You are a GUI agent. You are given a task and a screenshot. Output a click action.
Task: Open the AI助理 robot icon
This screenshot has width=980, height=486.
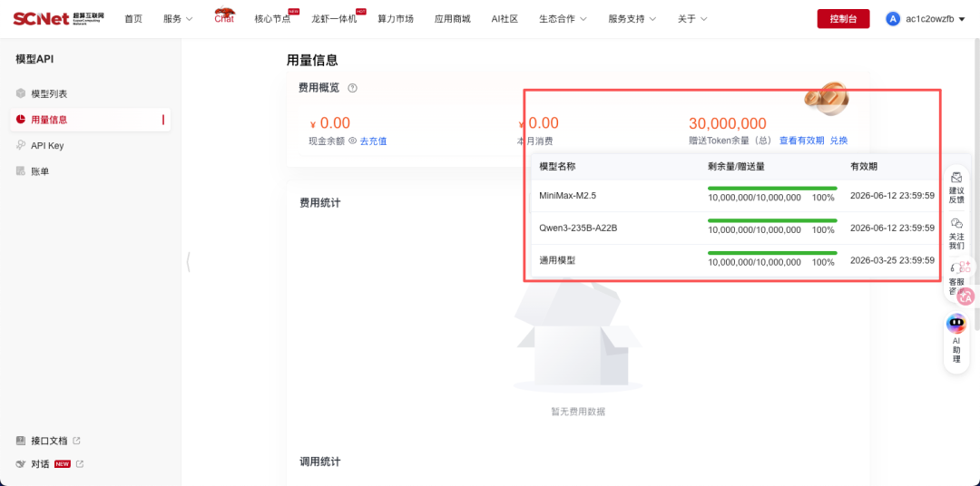pos(955,324)
